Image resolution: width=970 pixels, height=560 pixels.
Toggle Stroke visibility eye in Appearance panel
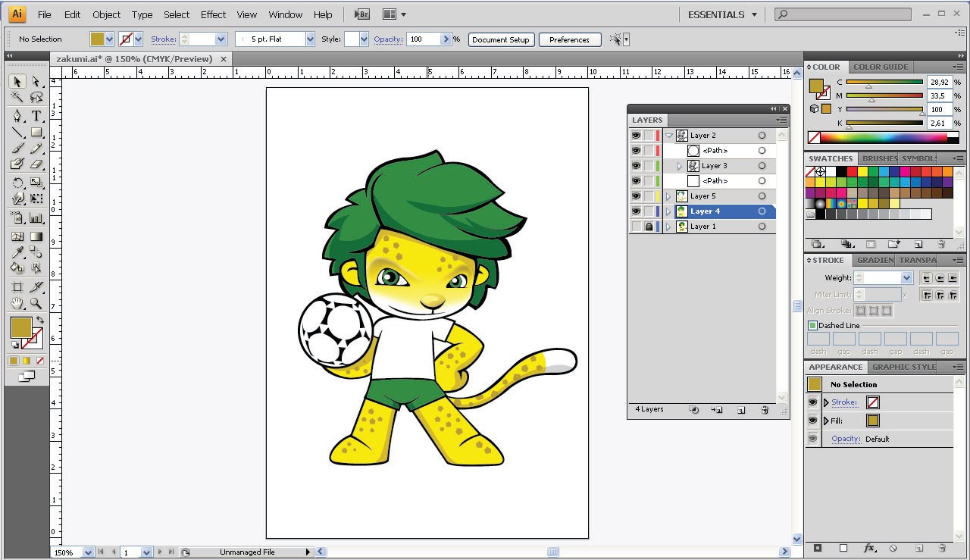[813, 402]
